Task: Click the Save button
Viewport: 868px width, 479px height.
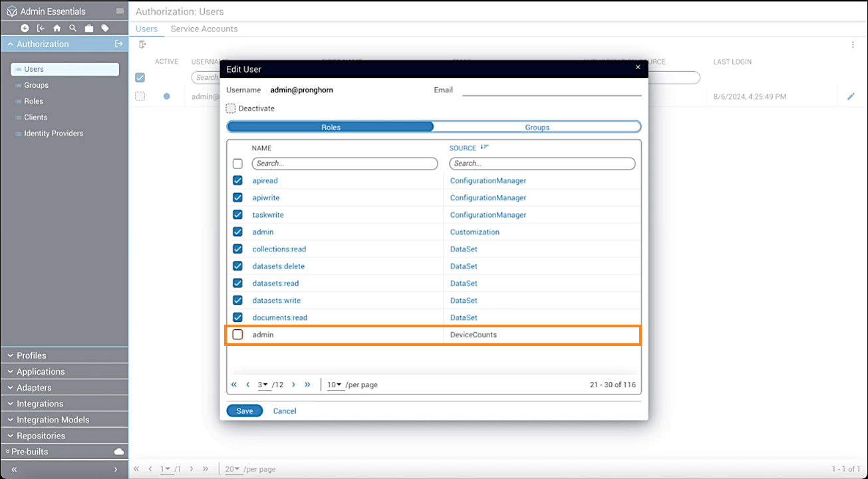Action: pyautogui.click(x=245, y=411)
